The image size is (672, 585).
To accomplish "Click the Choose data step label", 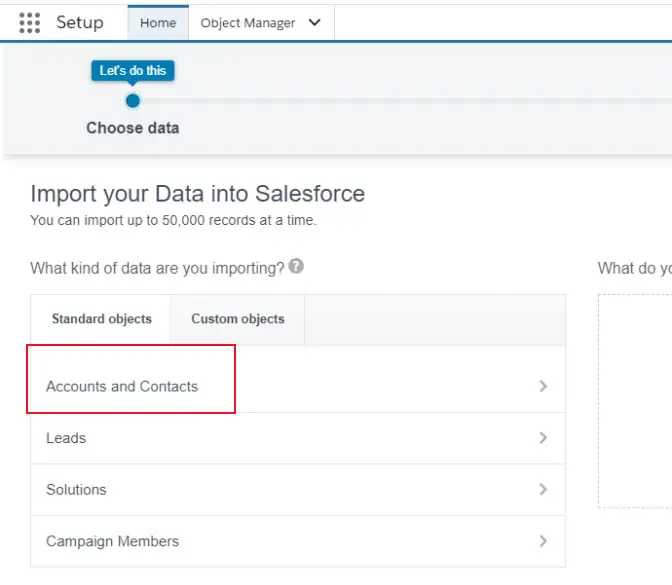I will (x=133, y=128).
